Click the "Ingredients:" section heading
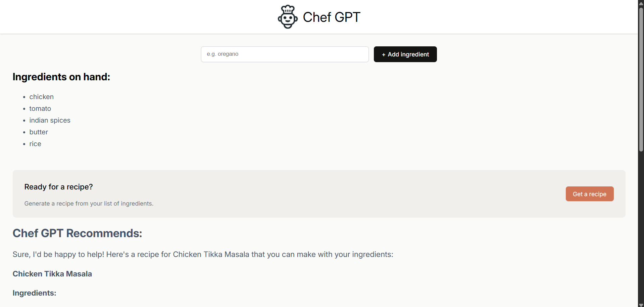Image resolution: width=644 pixels, height=307 pixels. click(34, 293)
